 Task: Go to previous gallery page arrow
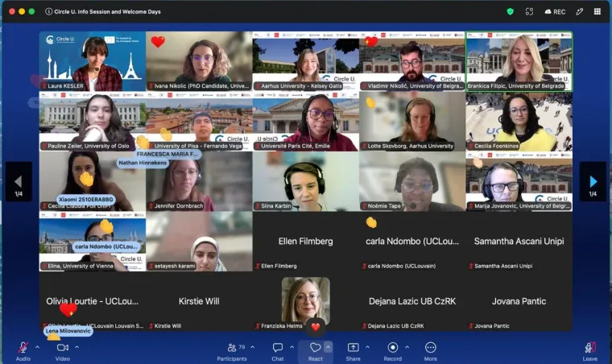(x=19, y=181)
